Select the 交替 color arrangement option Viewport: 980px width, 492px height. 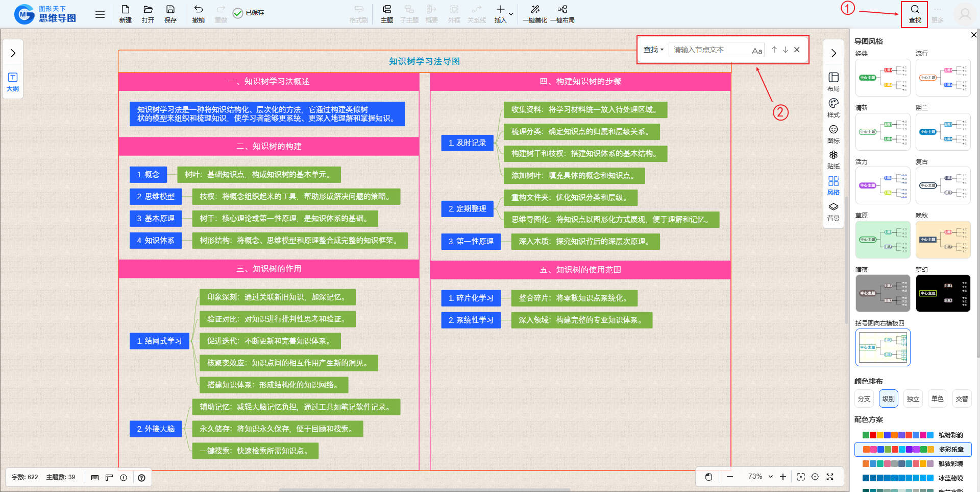pyautogui.click(x=962, y=399)
